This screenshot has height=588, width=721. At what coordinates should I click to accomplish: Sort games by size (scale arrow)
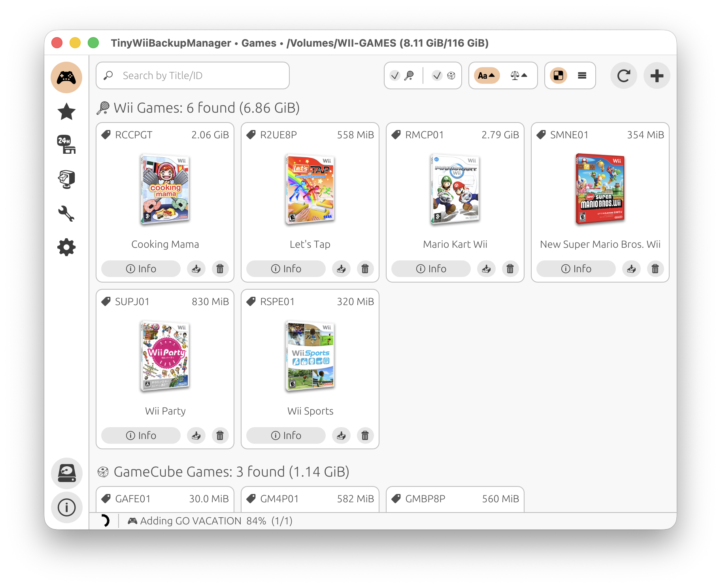[x=519, y=75]
